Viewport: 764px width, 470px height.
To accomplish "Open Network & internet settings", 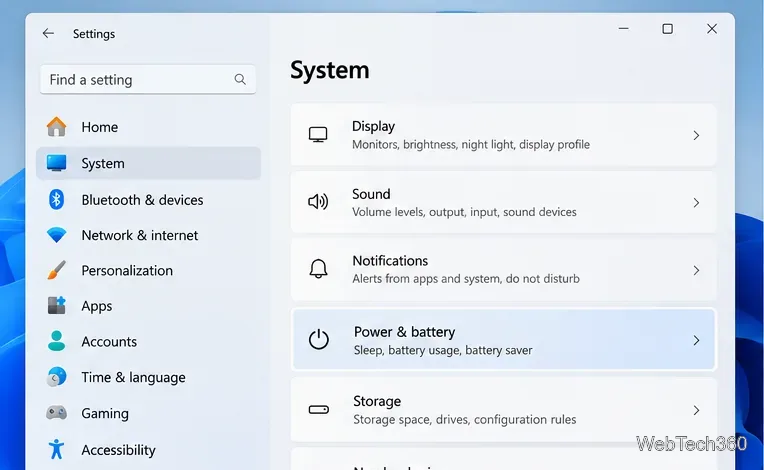I will (148, 235).
